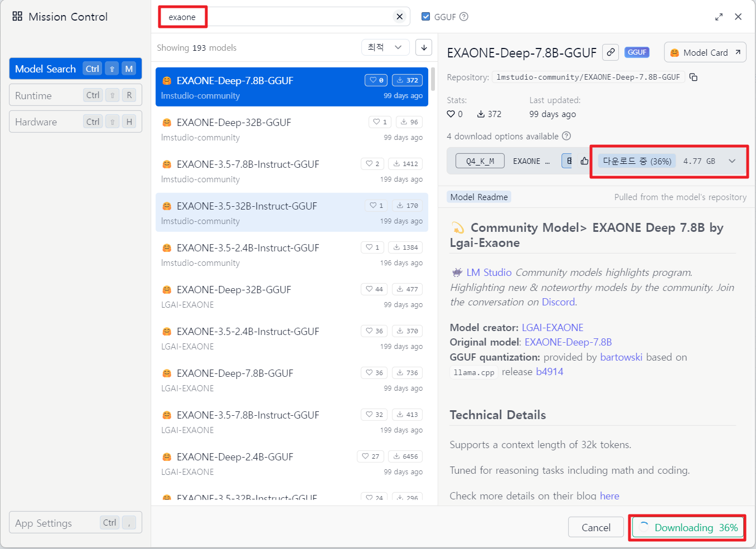The width and height of the screenshot is (756, 549).
Task: Copy repository path with the copy icon
Action: click(x=694, y=77)
